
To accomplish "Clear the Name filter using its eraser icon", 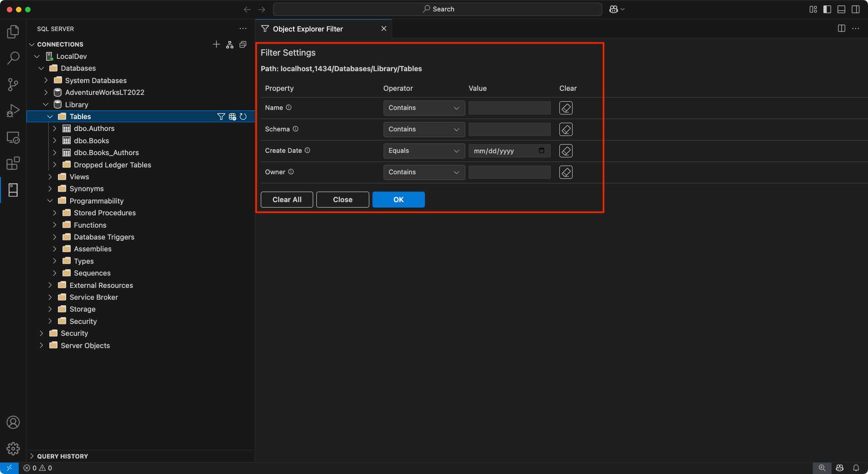I will tap(565, 108).
